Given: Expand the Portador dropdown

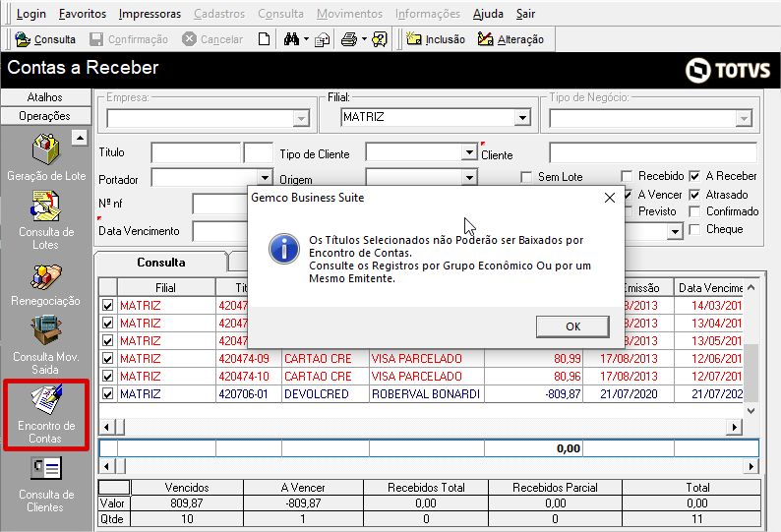Looking at the screenshot, I should [265, 177].
